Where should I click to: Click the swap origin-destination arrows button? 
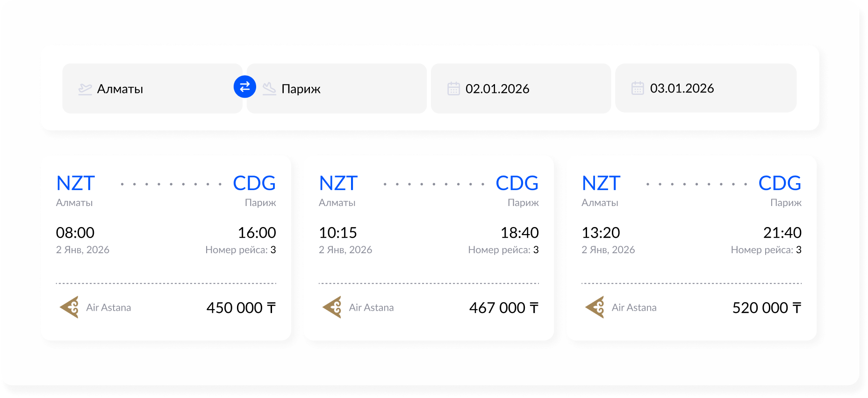pos(244,87)
